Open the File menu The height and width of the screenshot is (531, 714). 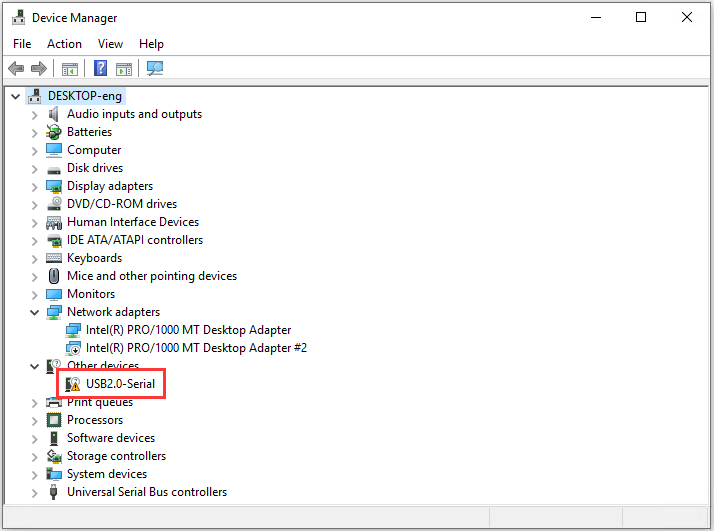click(22, 44)
